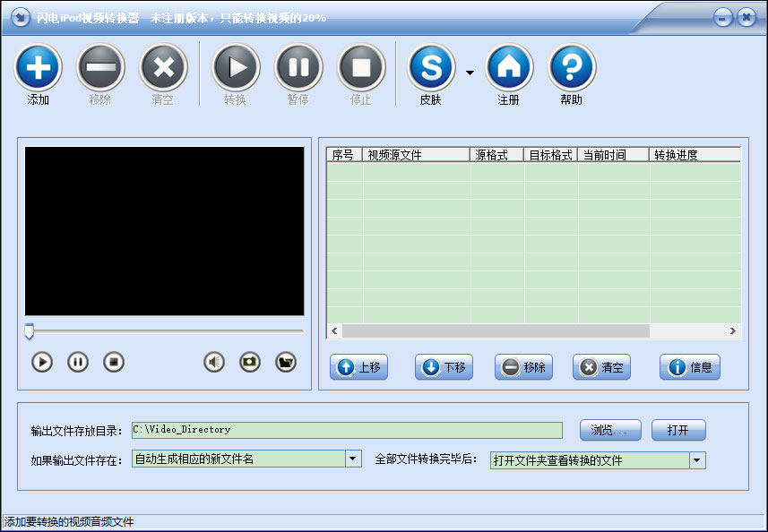Click the 视频源文件 column header
The height and width of the screenshot is (532, 768).
(416, 155)
